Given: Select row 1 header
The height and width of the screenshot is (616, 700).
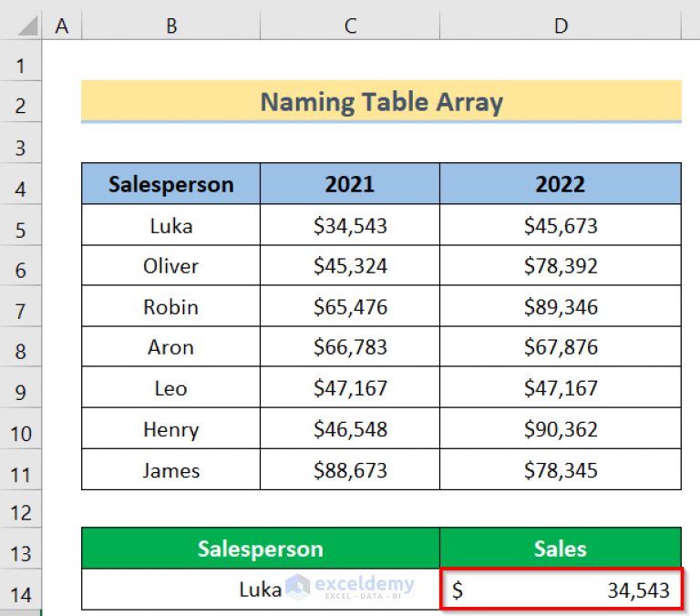Looking at the screenshot, I should point(21,61).
